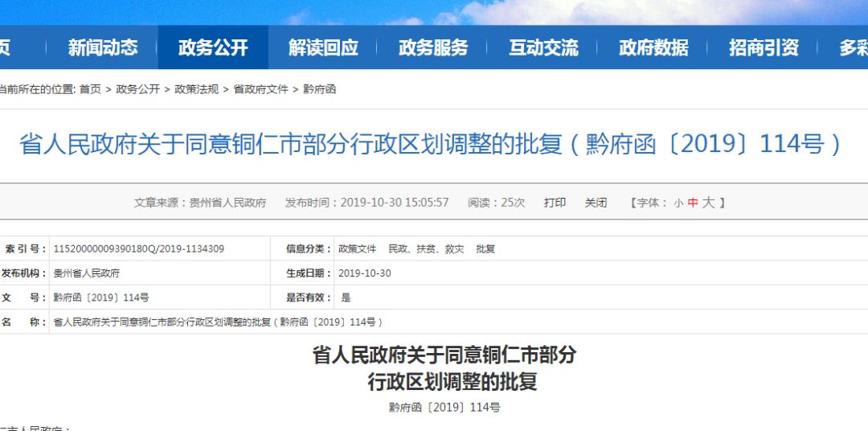Screen dimensions: 868x431
Task: Set font size to small (小)
Action: click(x=678, y=203)
